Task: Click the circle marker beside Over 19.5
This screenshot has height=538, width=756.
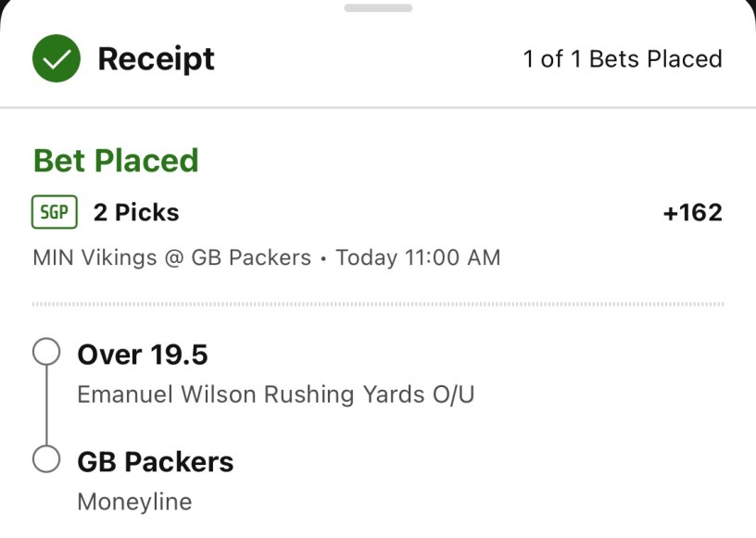Action: tap(46, 353)
